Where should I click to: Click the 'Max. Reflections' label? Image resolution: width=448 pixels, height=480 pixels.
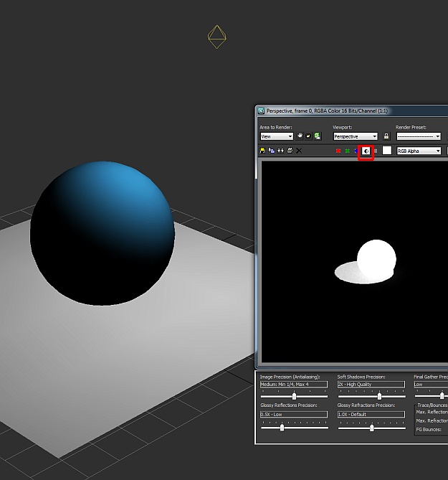[x=432, y=412]
